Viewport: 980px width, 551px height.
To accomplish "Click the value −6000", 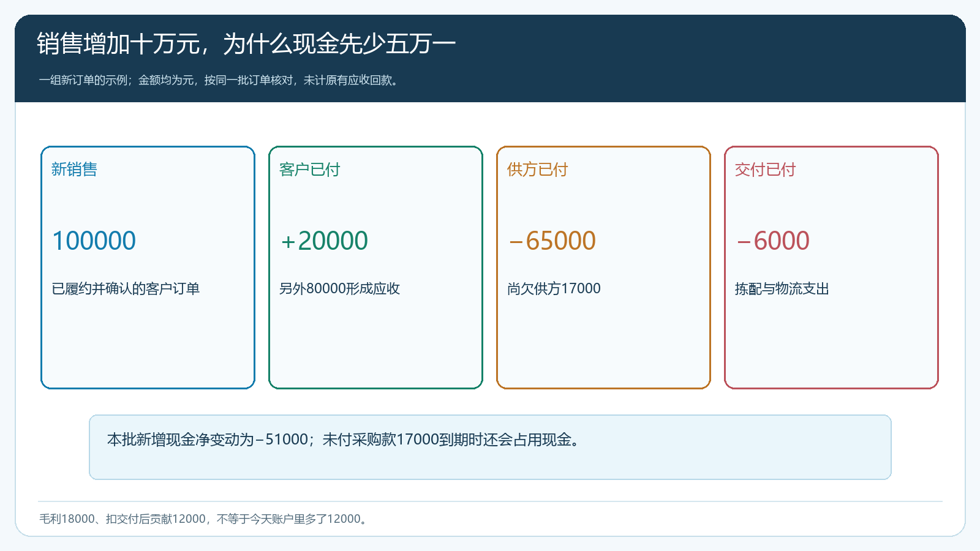I will pos(772,241).
